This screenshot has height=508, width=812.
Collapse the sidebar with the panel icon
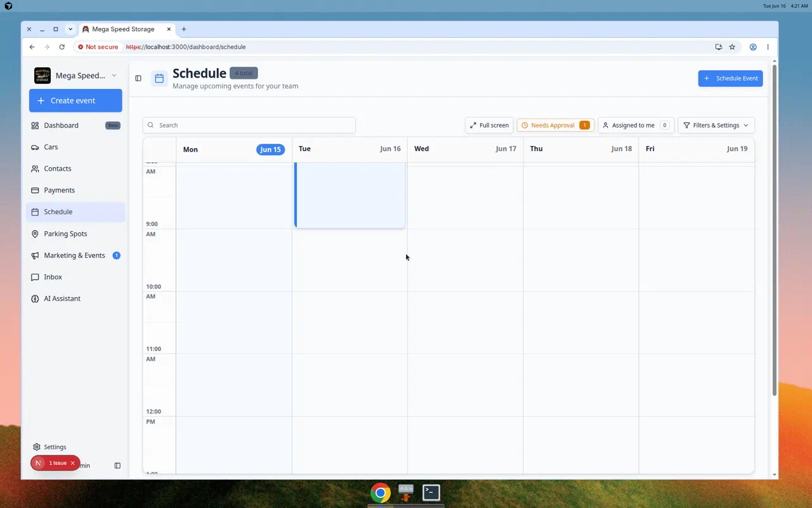138,78
